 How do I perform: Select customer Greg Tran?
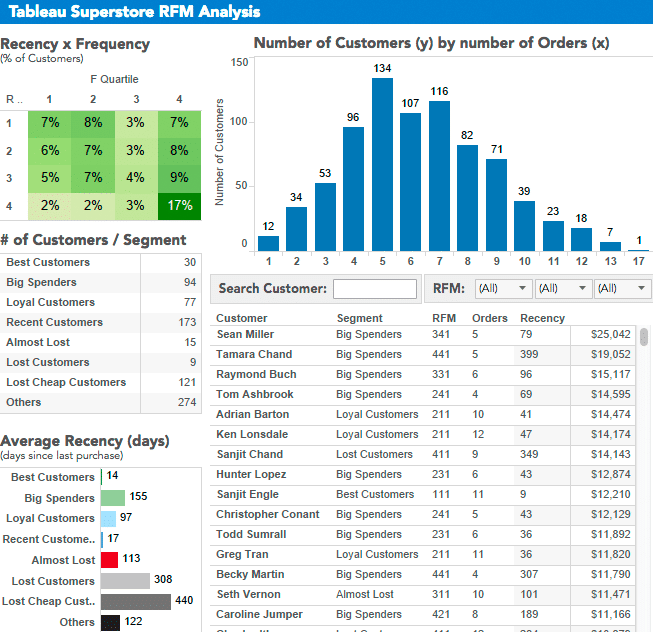[242, 554]
